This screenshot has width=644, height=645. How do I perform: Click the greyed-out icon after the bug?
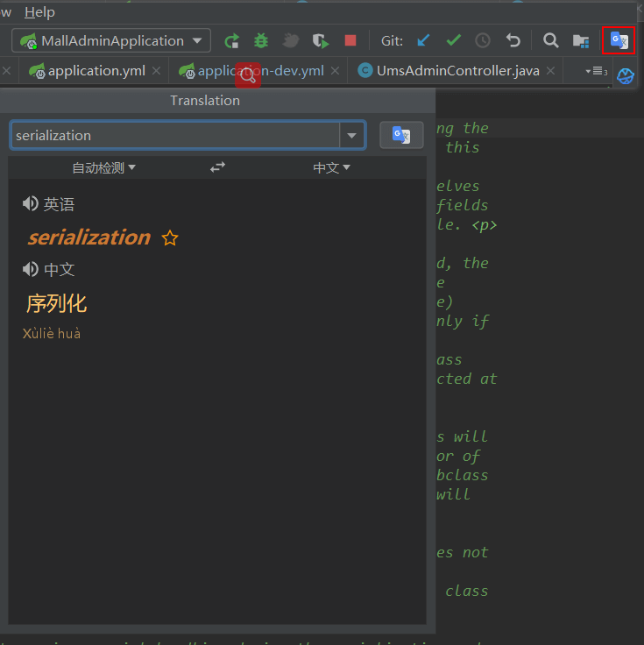pyautogui.click(x=290, y=40)
